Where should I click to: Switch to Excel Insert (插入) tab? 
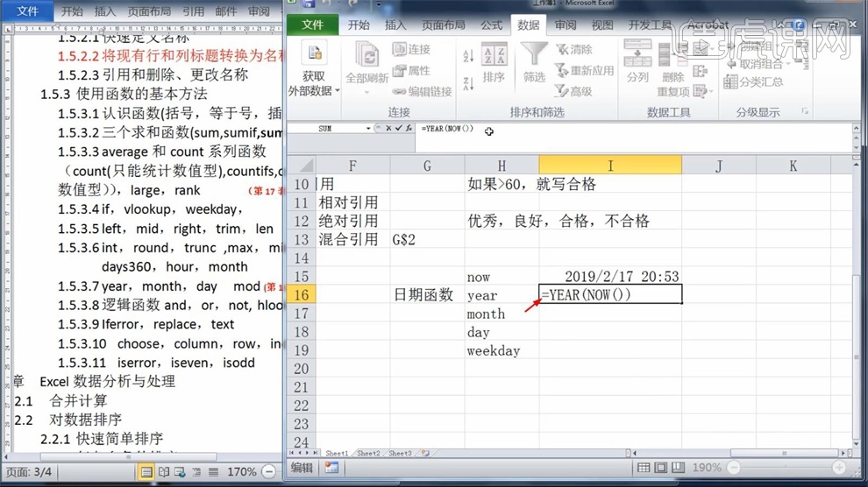(x=395, y=25)
